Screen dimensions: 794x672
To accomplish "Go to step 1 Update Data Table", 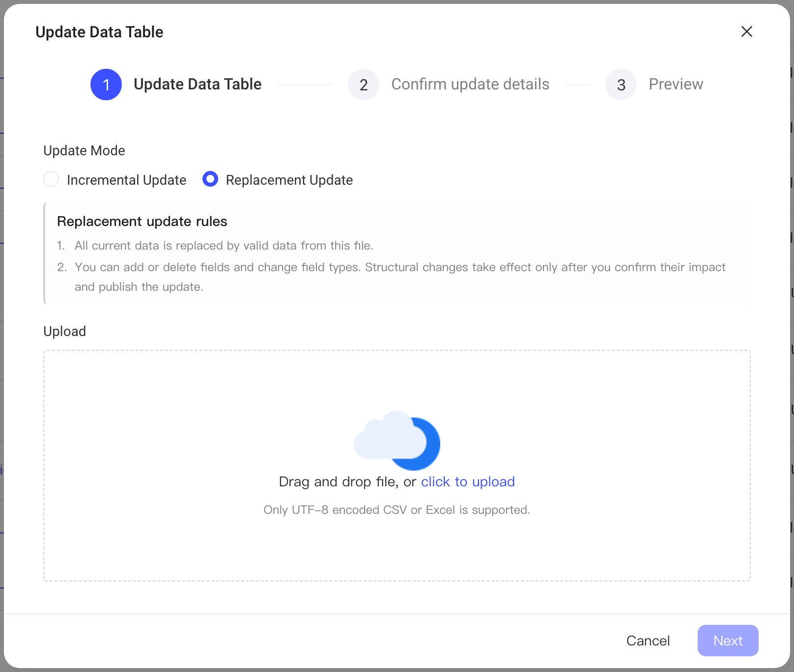I will click(176, 84).
